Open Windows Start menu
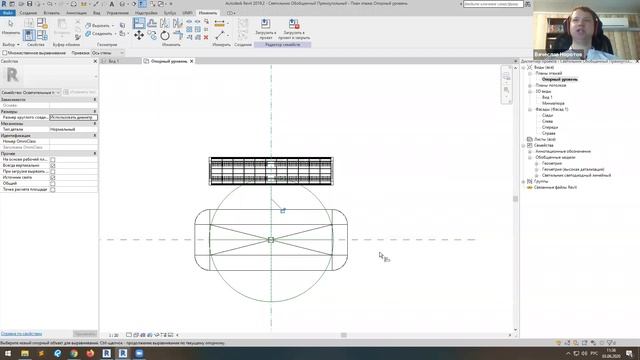This screenshot has width=640, height=360. pyautogui.click(x=8, y=353)
